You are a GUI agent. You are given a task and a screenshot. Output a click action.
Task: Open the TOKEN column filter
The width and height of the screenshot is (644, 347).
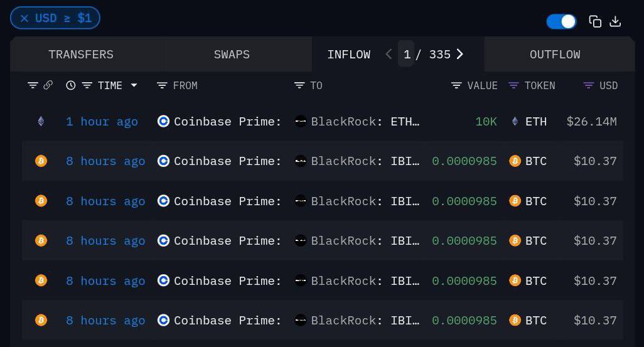(513, 85)
